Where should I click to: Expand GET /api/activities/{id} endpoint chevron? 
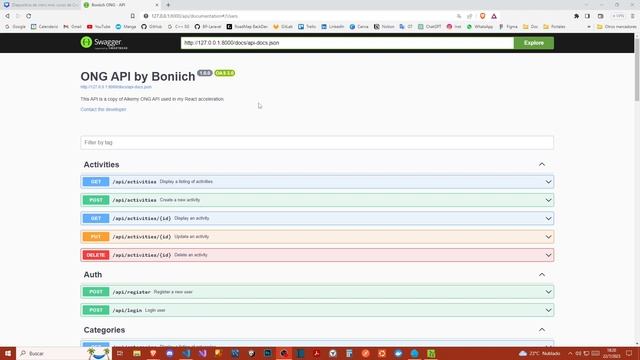tap(548, 218)
